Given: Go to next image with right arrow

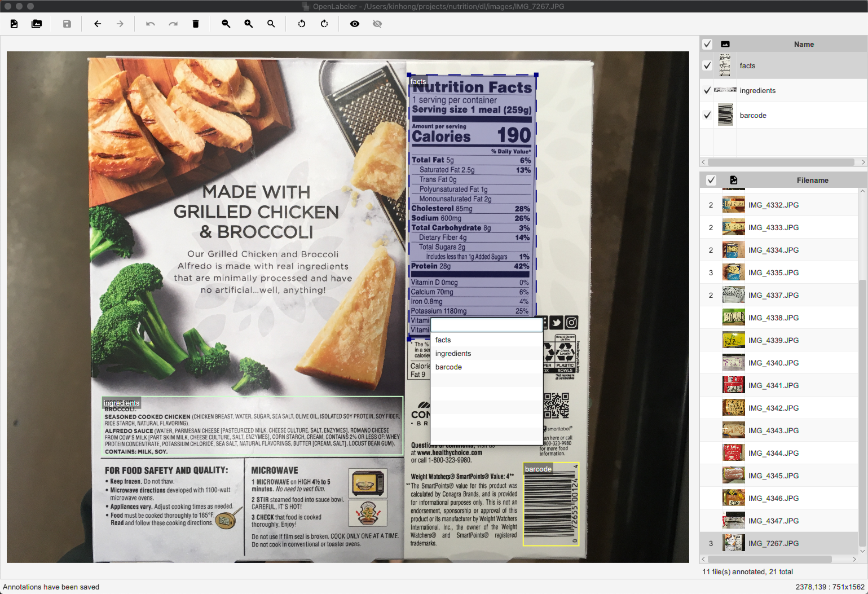Looking at the screenshot, I should (120, 24).
